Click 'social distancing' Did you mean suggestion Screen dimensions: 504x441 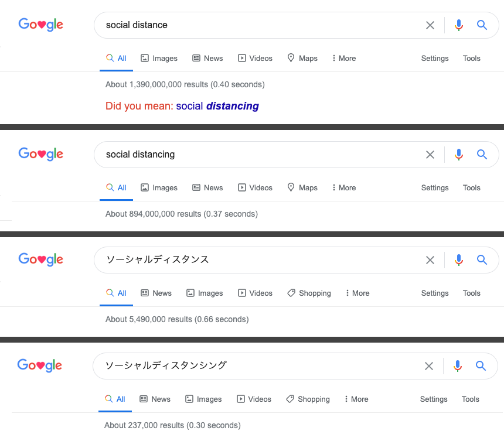[217, 106]
